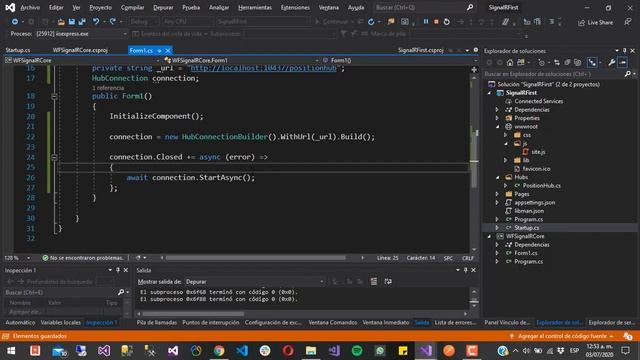Toggle word wrap in Salida panel
The image size is (640, 360).
click(388, 282)
